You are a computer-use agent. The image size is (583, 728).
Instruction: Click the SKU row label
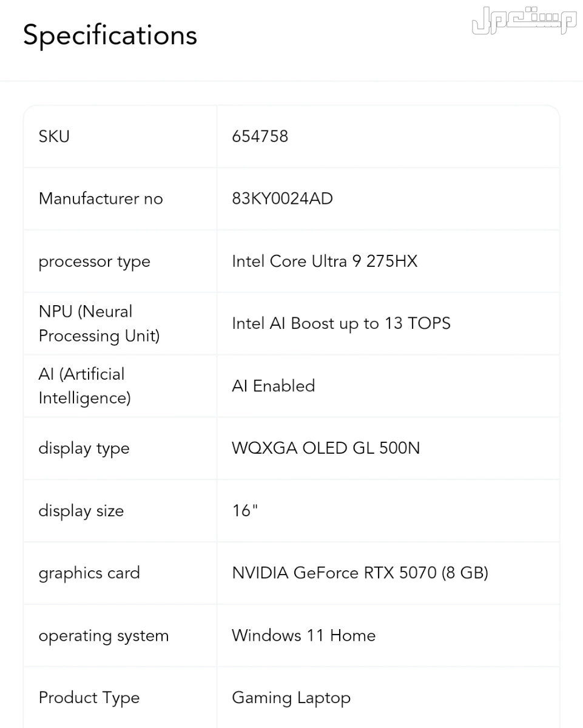click(x=54, y=136)
